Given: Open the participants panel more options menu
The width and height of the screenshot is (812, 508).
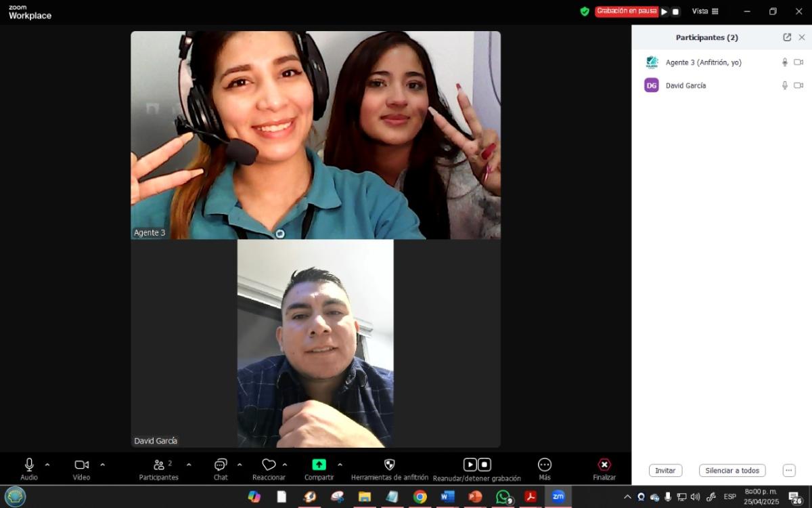Looking at the screenshot, I should pos(788,471).
